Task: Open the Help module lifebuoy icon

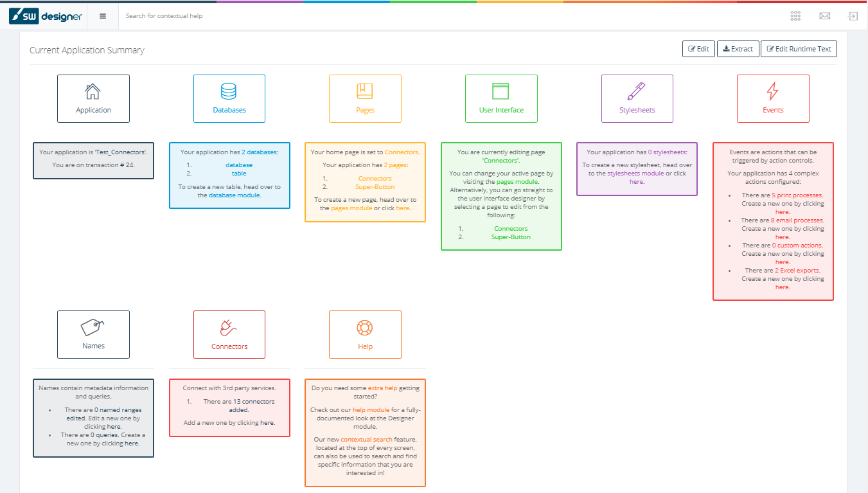Action: point(365,328)
